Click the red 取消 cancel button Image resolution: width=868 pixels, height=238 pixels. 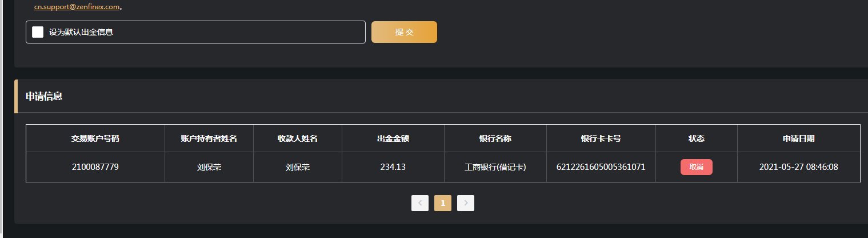696,167
